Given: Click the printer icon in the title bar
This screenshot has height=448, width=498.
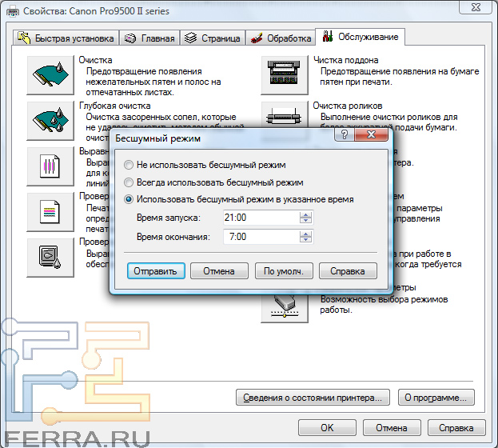Looking at the screenshot, I should [x=12, y=12].
